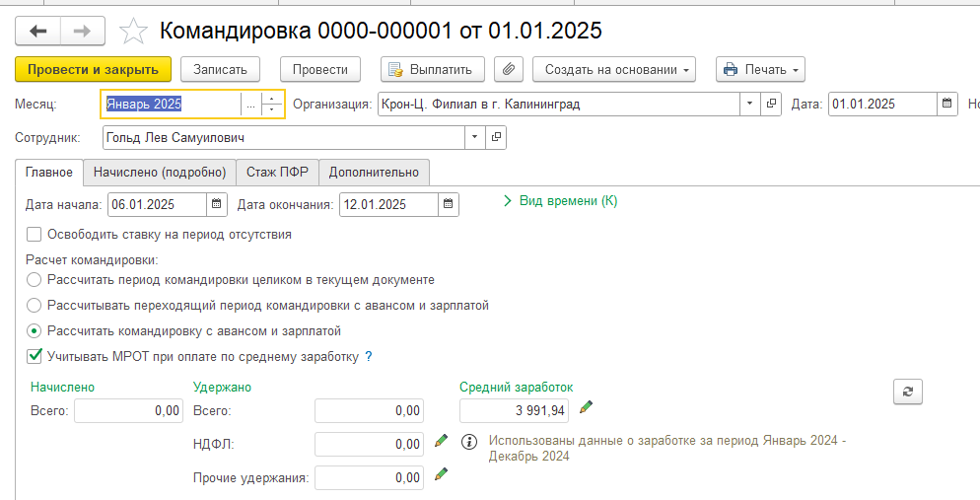Step the Месяц value with spinner arrows
This screenshot has height=500, width=980.
point(272,105)
